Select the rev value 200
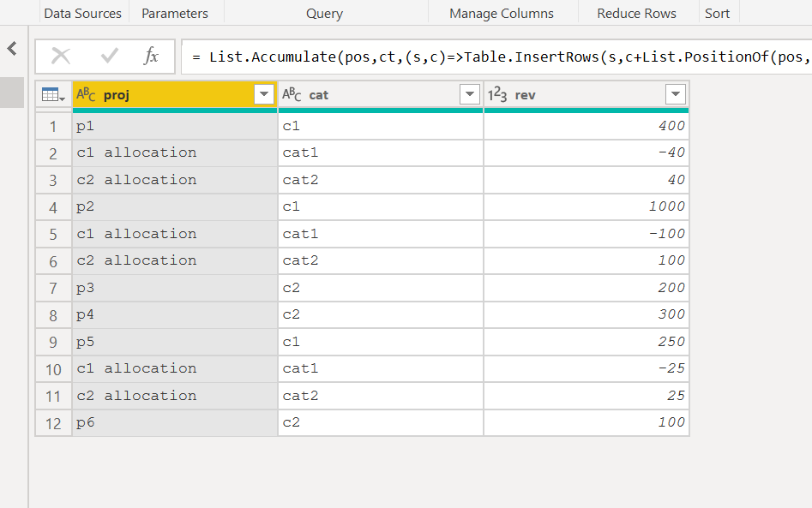Screen dimensions: 812x508 586,288
